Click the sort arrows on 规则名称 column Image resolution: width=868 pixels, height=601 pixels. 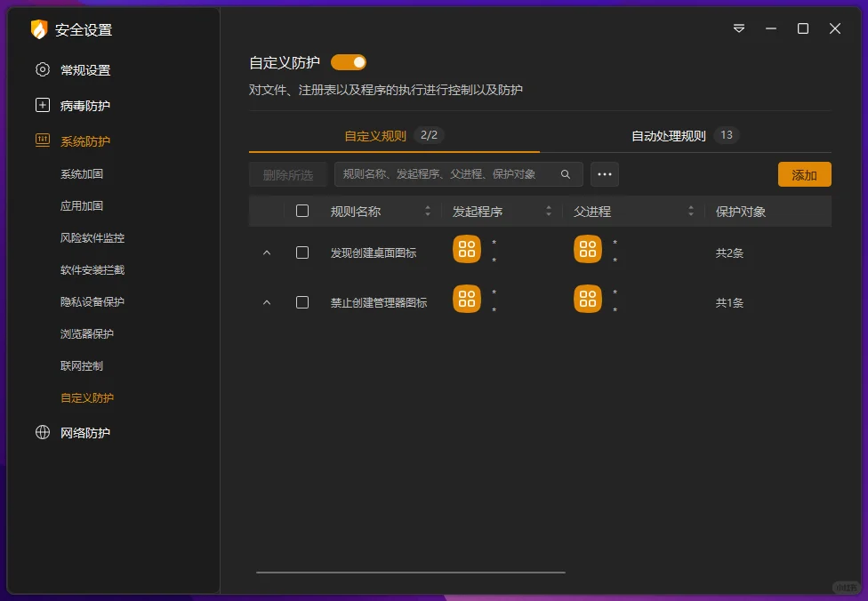coord(428,211)
